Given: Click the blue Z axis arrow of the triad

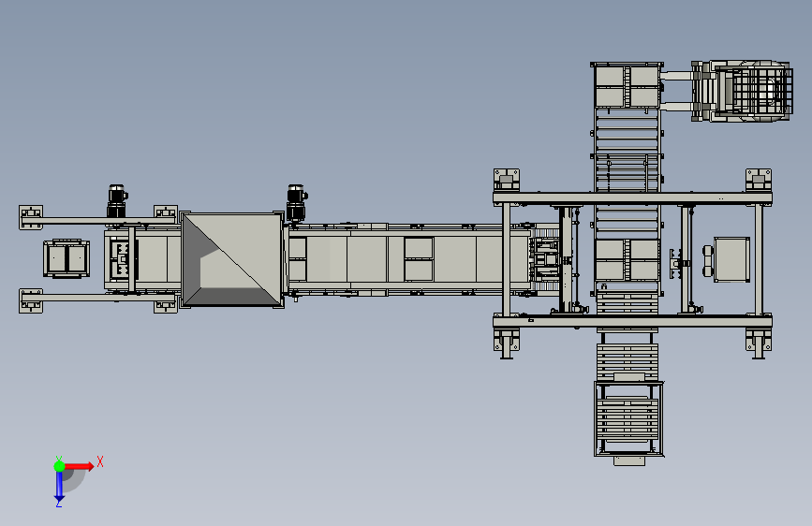Looking at the screenshot, I should (59, 488).
